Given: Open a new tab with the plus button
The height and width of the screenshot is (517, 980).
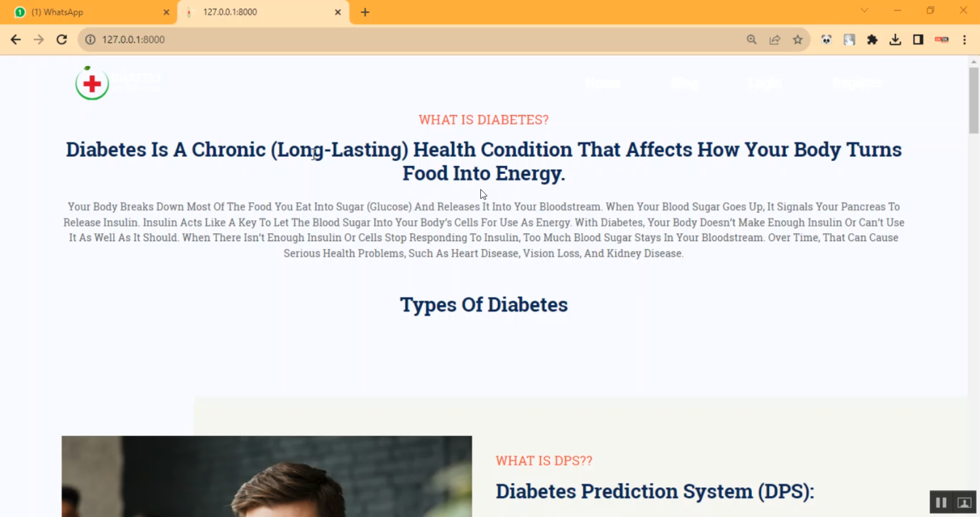Looking at the screenshot, I should click(365, 12).
